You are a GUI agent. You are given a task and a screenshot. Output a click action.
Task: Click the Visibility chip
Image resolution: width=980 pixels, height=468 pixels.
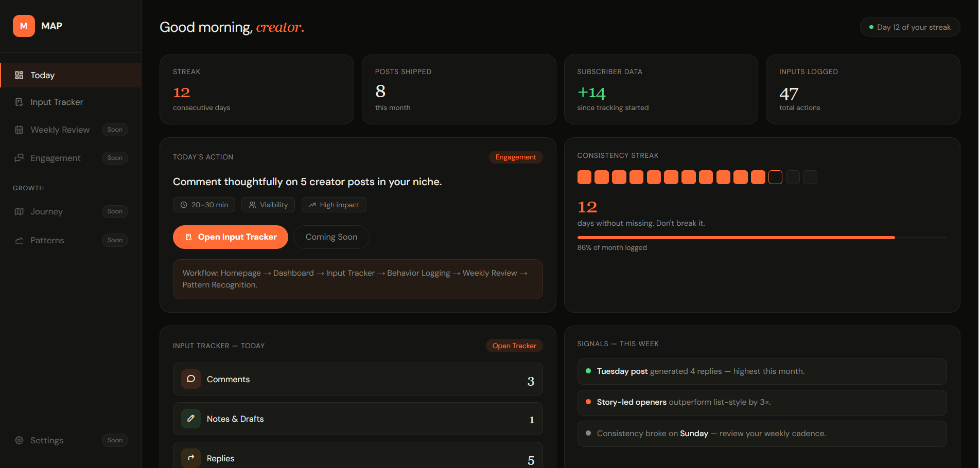(268, 205)
